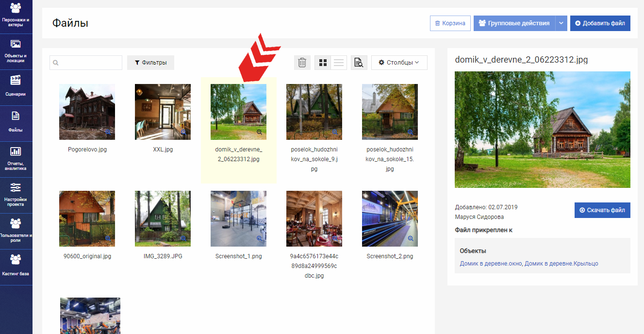The height and width of the screenshot is (334, 644).
Task: Select Screenshot_1.png thumbnail
Action: [x=238, y=218]
